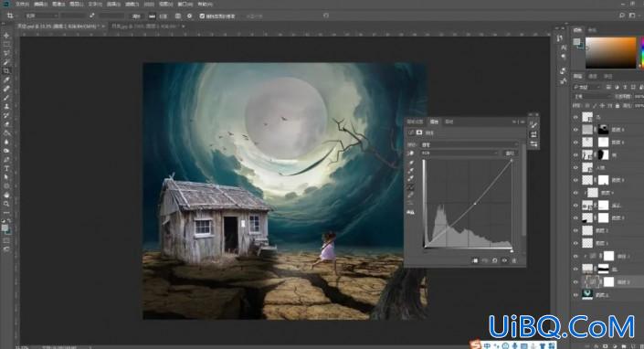Click the crop settings gear icon
The height and width of the screenshot is (349, 644).
point(189,16)
